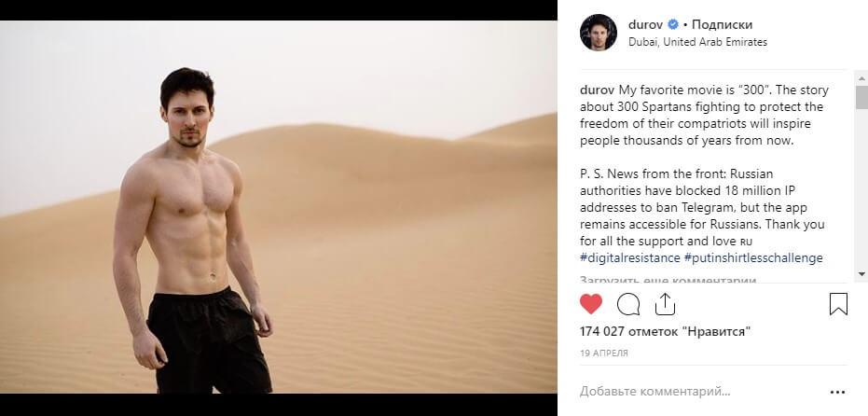
Task: Unlike the post via red heart icon
Action: coord(591,304)
